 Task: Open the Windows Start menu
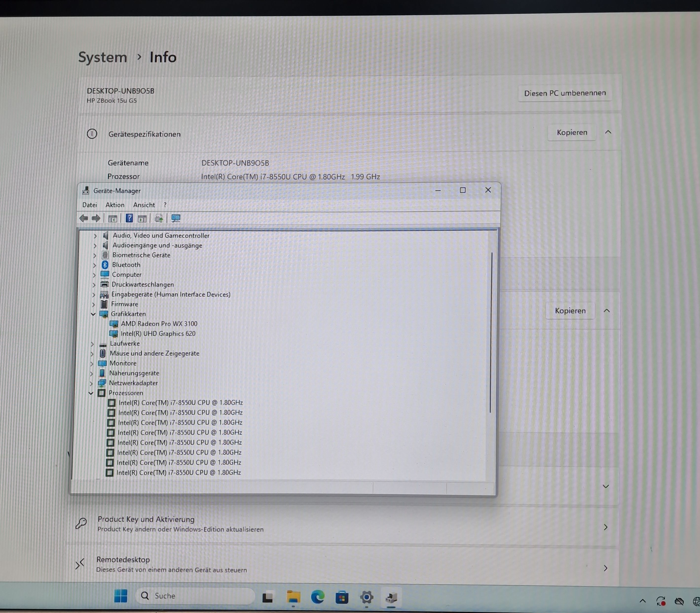point(121,596)
